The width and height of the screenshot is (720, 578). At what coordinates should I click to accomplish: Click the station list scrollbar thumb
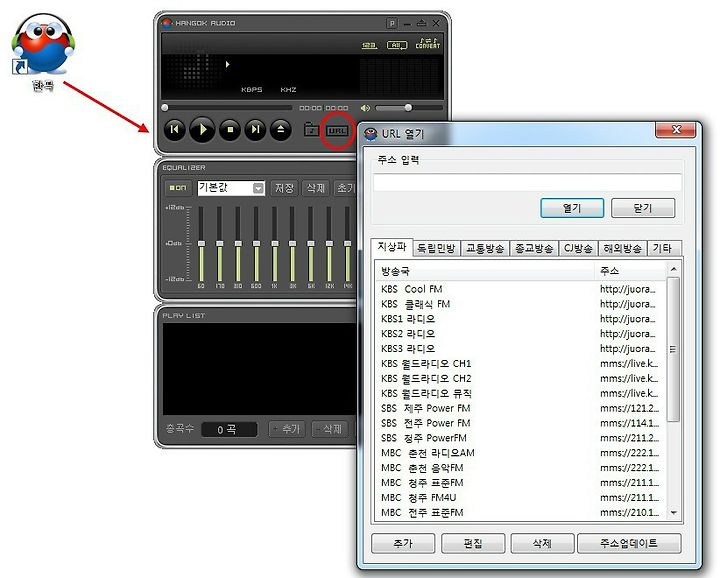click(x=673, y=349)
